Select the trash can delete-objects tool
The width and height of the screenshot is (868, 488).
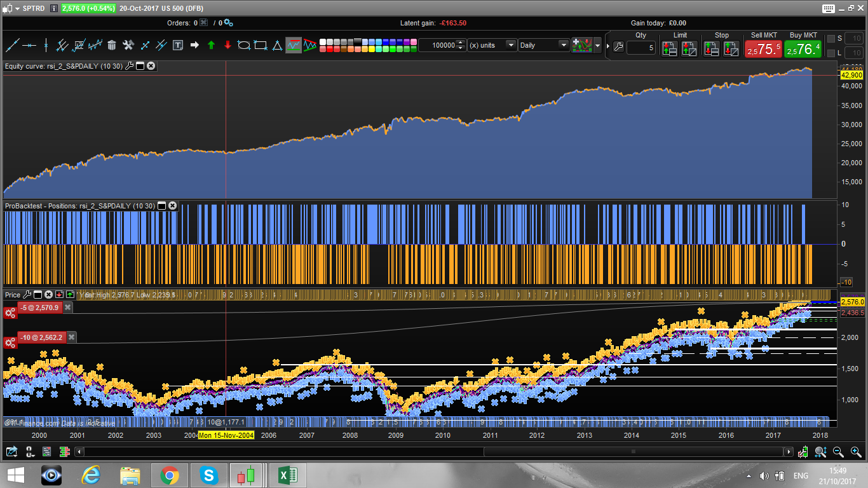tap(112, 45)
